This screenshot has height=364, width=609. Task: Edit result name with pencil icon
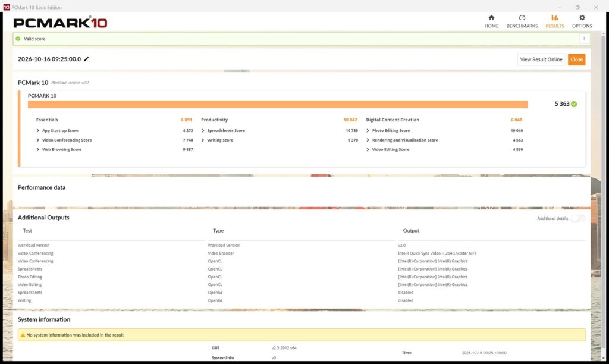tap(86, 59)
